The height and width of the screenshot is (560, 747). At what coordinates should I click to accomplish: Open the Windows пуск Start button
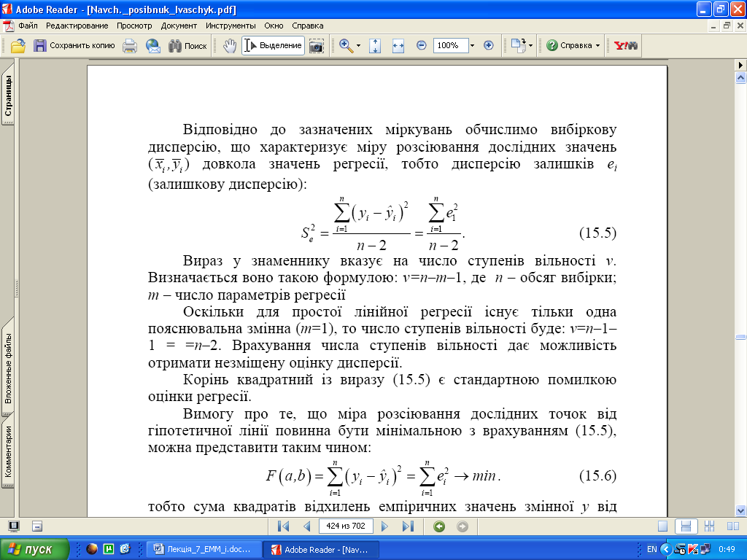pos(34,550)
